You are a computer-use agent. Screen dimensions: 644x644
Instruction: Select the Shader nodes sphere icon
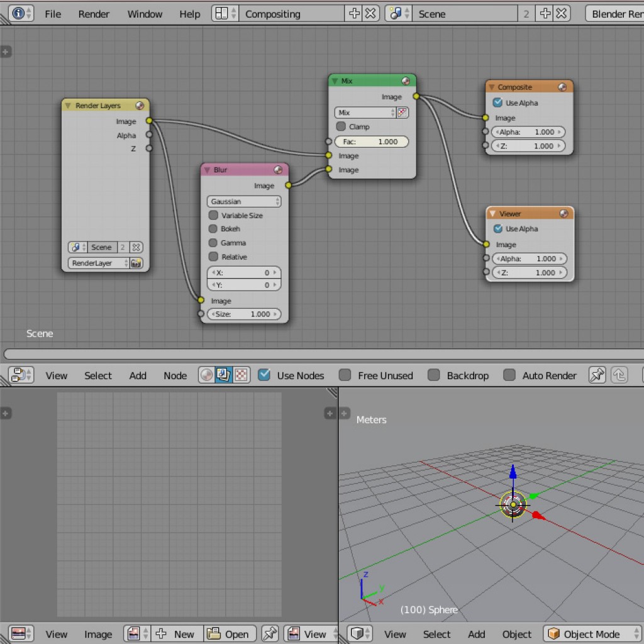point(206,375)
